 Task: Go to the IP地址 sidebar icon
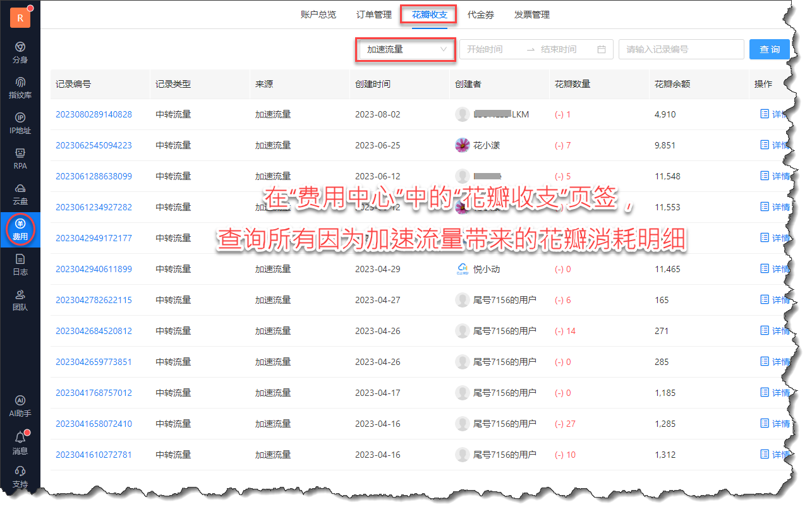20,124
